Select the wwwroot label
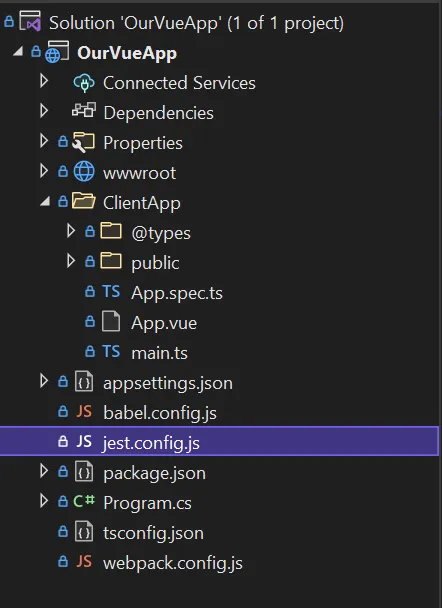This screenshot has width=442, height=608. 140,173
